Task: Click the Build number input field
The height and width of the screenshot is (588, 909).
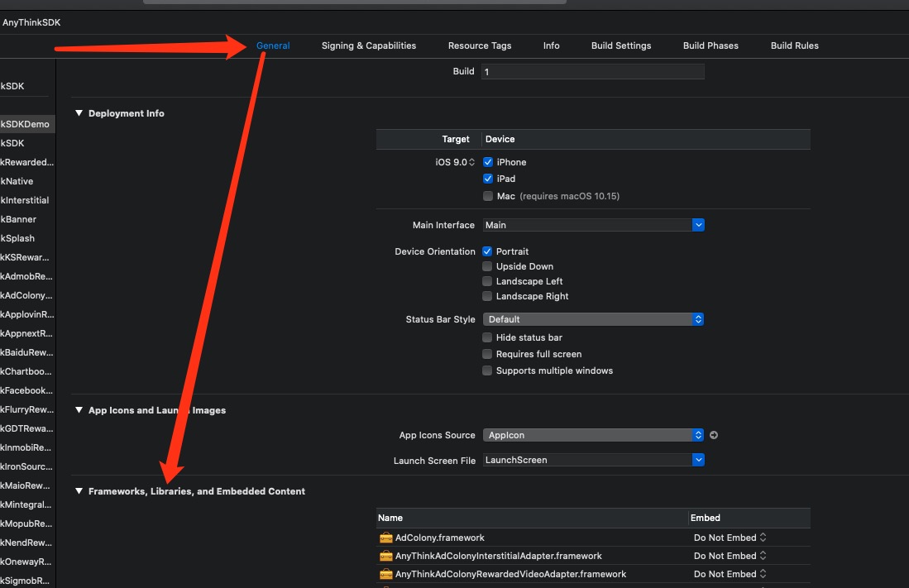Action: [x=592, y=71]
